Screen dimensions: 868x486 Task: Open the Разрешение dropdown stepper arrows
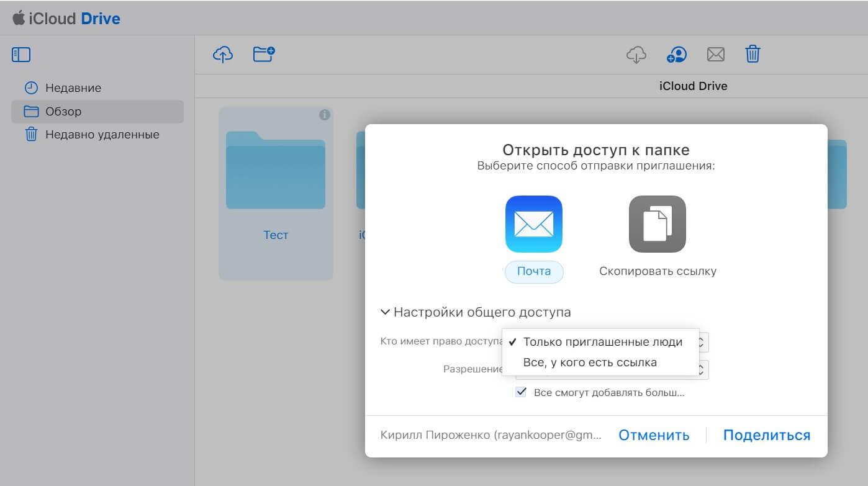702,369
